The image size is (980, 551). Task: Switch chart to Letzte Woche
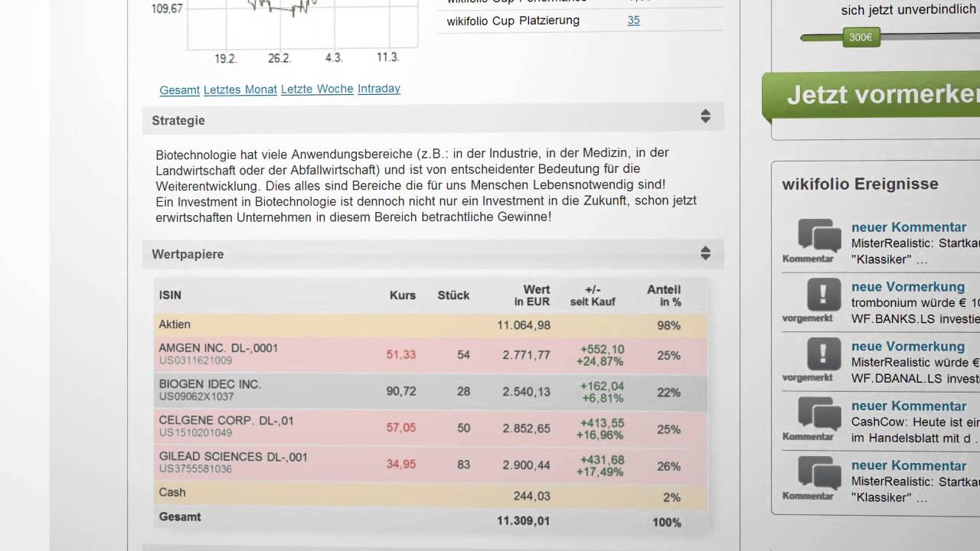click(317, 89)
